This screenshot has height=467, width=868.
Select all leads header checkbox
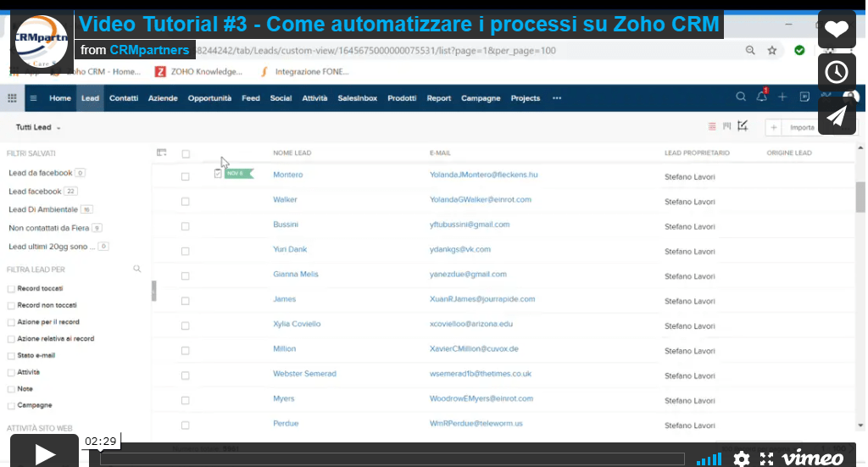click(186, 153)
